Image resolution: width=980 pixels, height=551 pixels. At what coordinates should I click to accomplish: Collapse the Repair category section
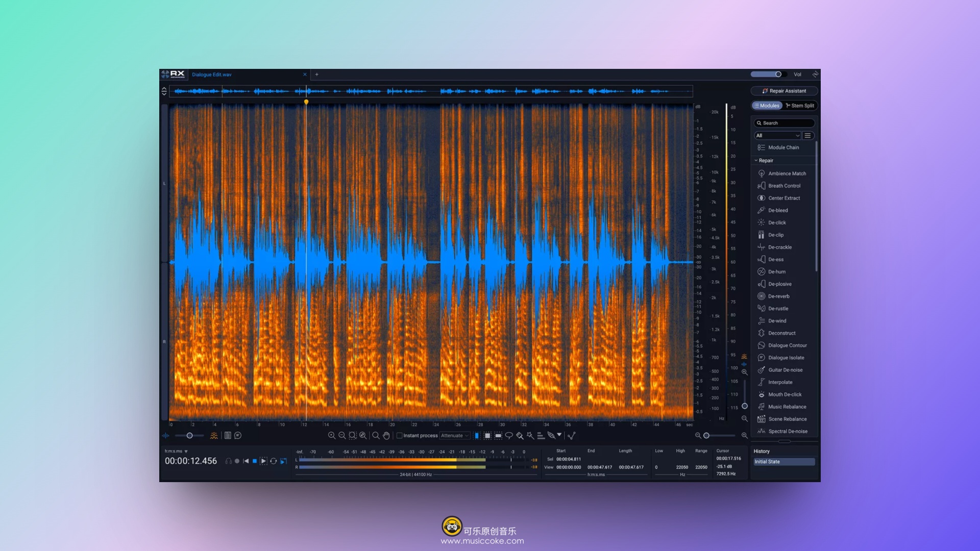756,161
